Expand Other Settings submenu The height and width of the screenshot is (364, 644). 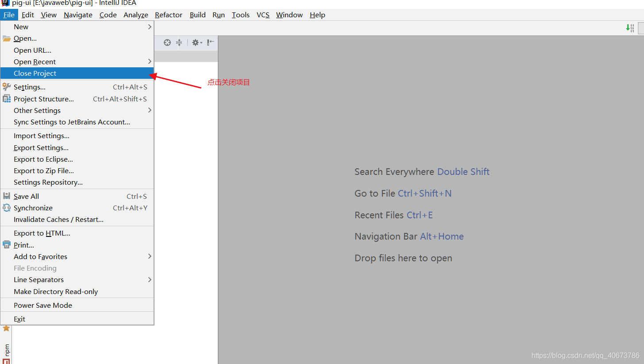77,110
